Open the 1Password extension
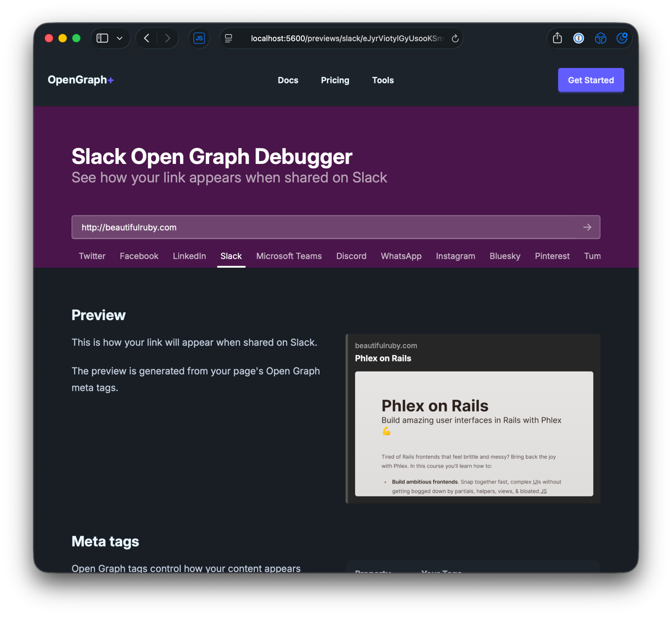Screen dimensions: 672x617 coord(579,38)
